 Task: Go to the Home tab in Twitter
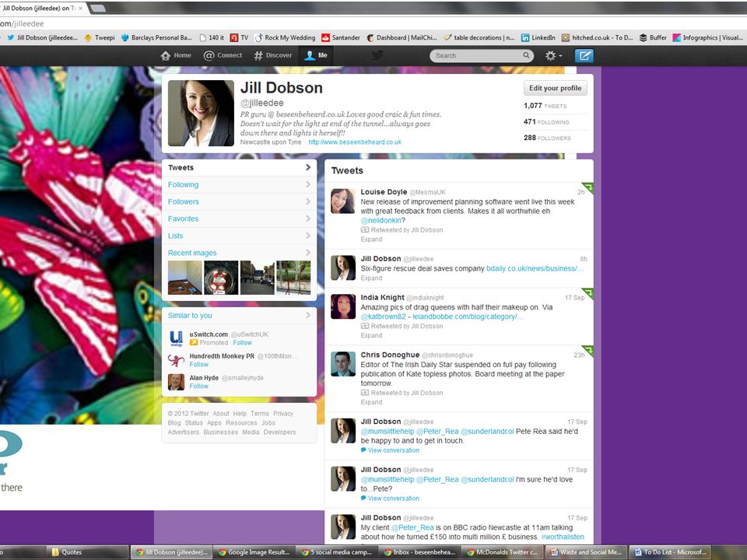pyautogui.click(x=176, y=55)
